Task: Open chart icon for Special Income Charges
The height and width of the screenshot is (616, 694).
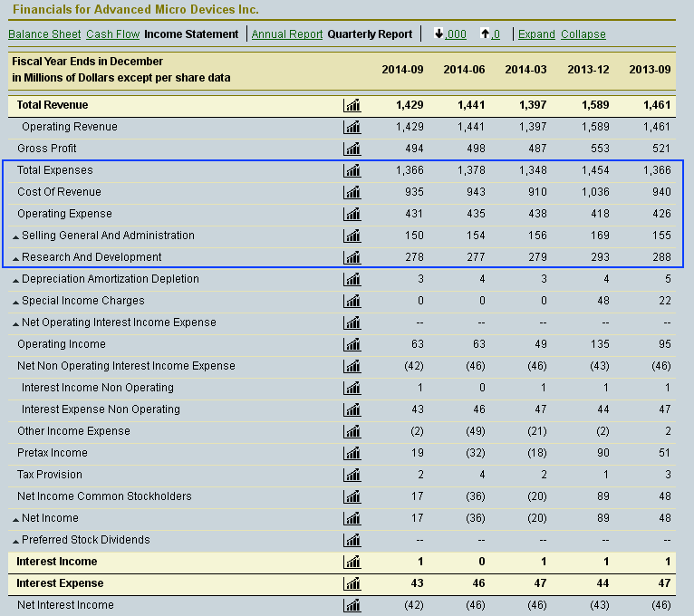Action: [x=352, y=301]
